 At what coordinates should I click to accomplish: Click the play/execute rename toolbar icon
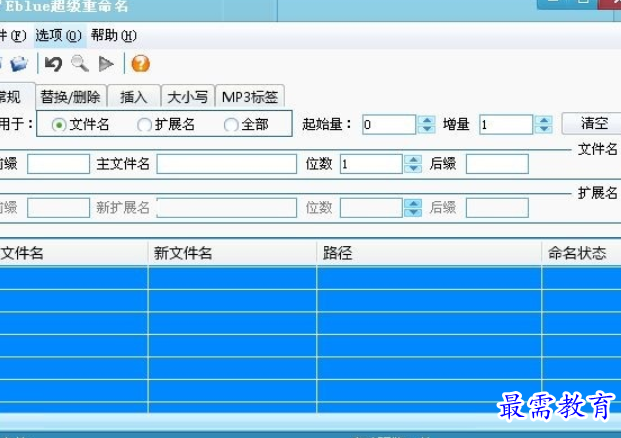(x=106, y=64)
